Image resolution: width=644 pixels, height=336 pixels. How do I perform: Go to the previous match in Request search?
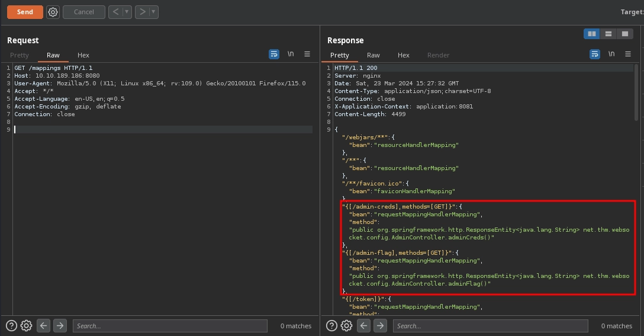[43, 325]
